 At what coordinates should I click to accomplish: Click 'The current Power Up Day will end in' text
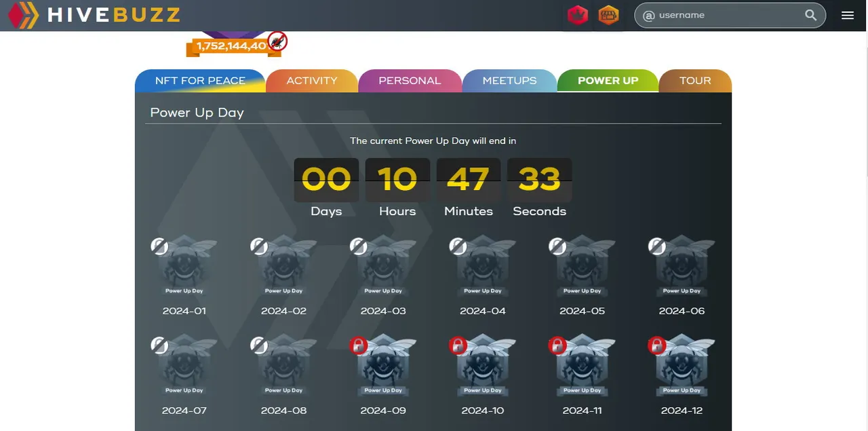pos(433,141)
